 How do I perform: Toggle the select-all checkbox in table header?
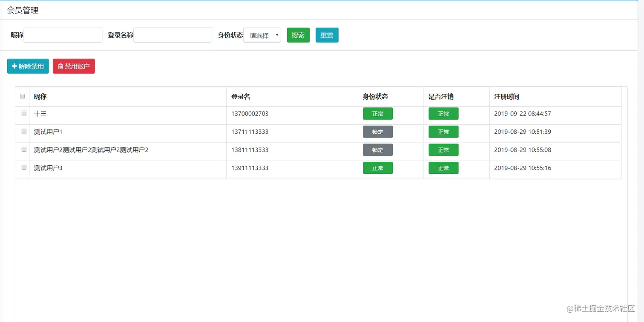coord(23,96)
